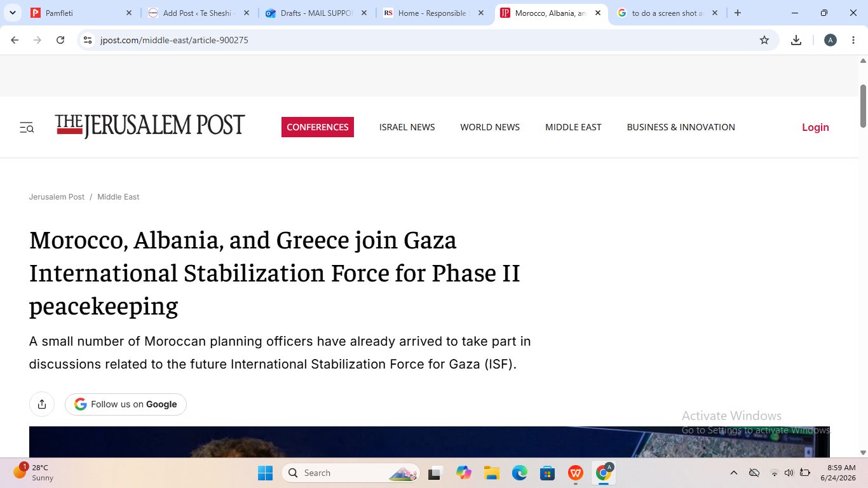868x488 pixels.
Task: Click the battery tray icon
Action: pos(805,473)
